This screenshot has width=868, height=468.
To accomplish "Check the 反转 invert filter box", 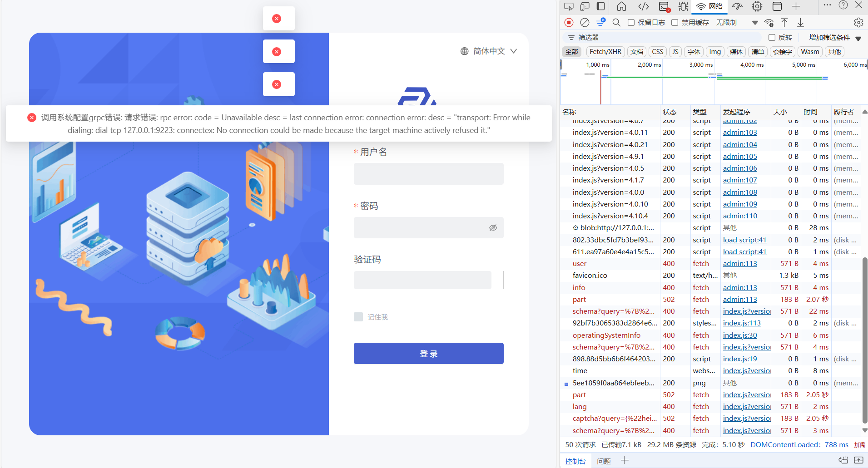I will 772,37.
